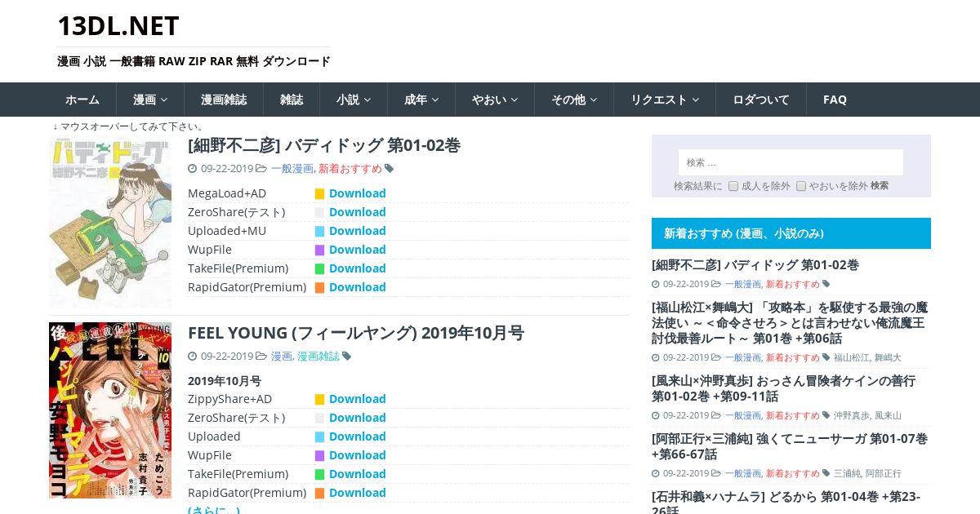Open post title バディドッグ 第01-02巻
This screenshot has width=980, height=514.
(324, 145)
